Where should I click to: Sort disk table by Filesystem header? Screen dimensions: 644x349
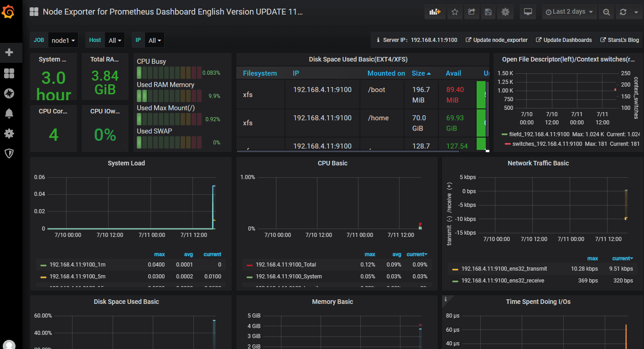260,73
